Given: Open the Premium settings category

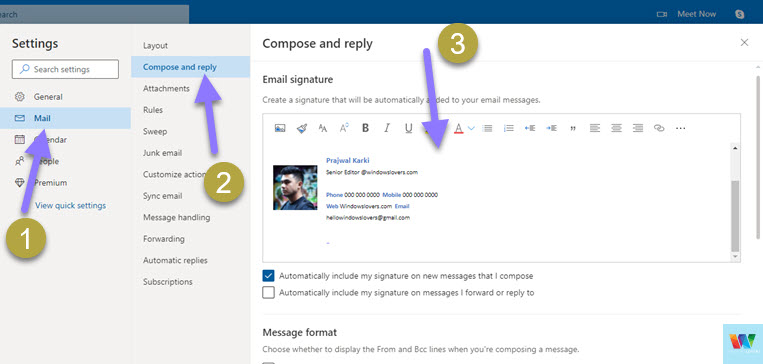Looking at the screenshot, I should pos(65,183).
